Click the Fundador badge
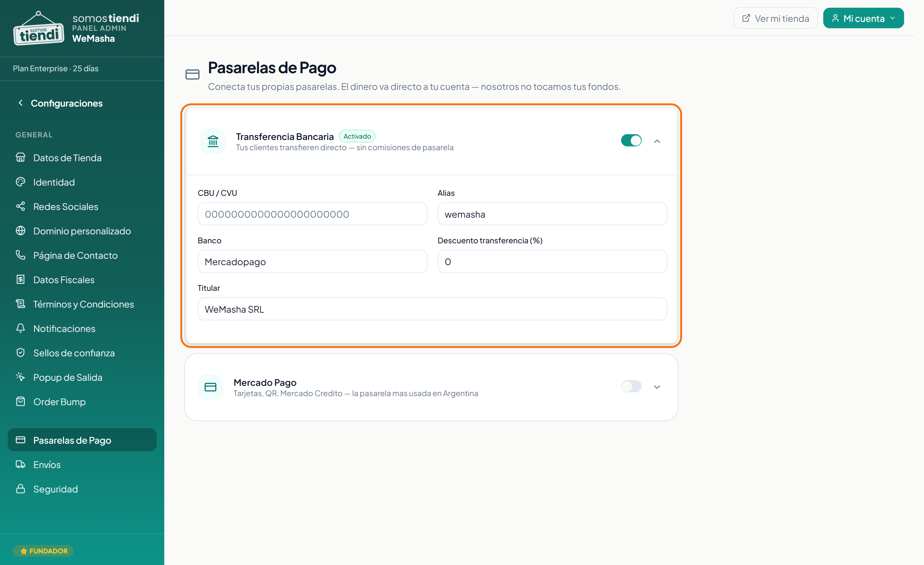 click(x=44, y=551)
